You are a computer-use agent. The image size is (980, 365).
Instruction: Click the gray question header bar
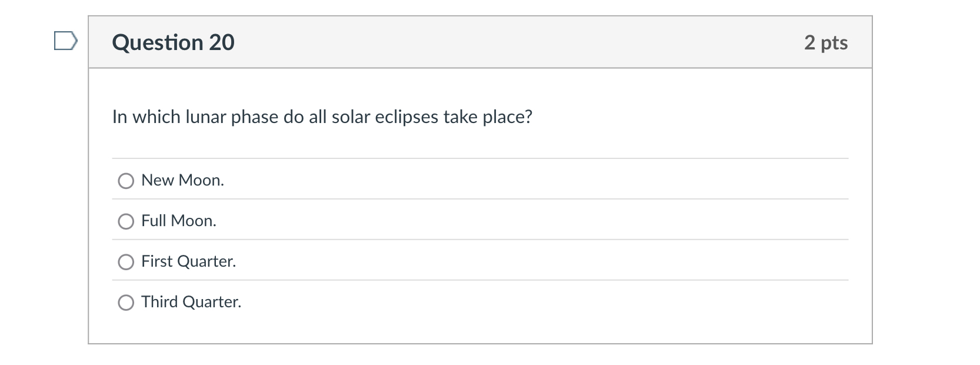[480, 42]
